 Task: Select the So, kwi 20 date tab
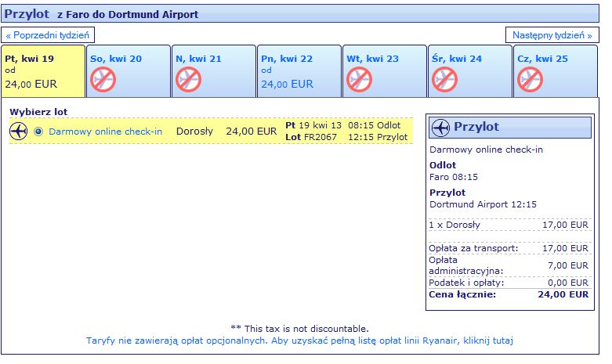click(129, 71)
